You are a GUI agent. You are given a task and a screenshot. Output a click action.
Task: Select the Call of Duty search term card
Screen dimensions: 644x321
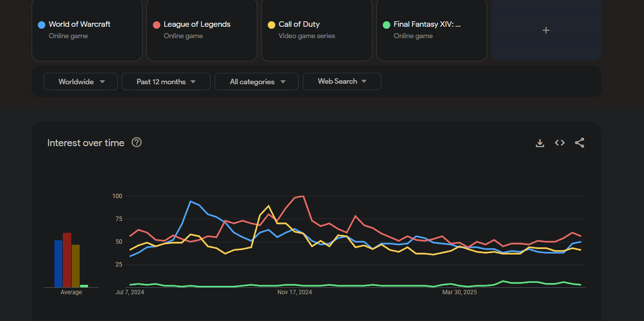point(317,30)
